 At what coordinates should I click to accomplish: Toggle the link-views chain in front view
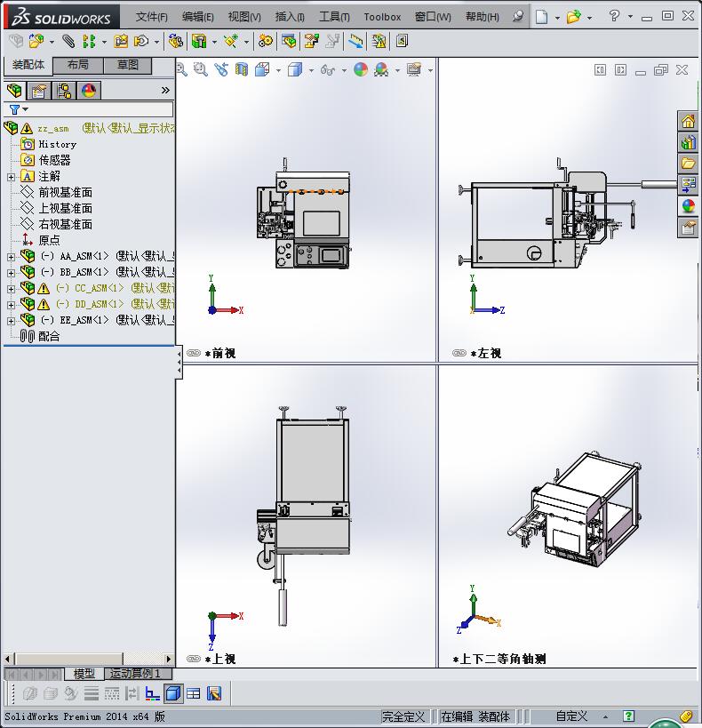click(x=193, y=353)
